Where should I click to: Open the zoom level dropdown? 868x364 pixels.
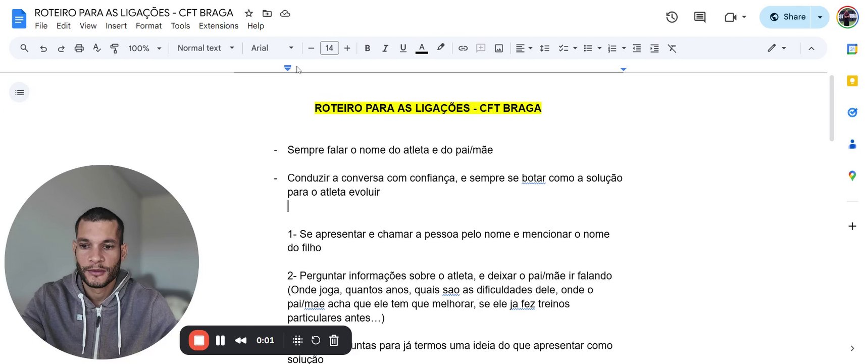click(145, 49)
